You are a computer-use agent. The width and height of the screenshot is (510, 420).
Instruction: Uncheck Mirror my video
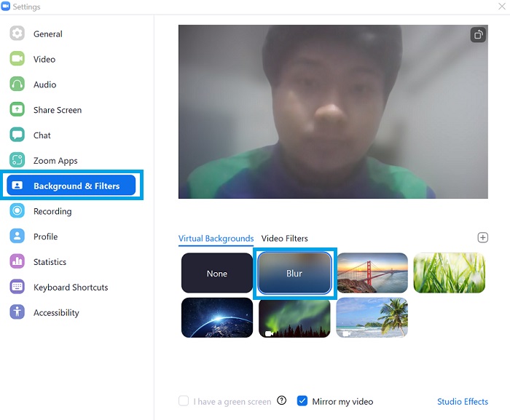click(302, 401)
